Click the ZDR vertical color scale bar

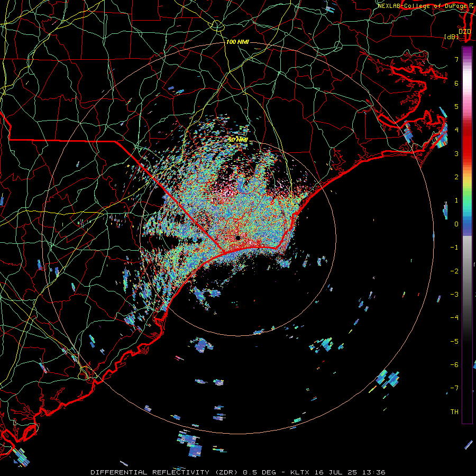pos(467,235)
